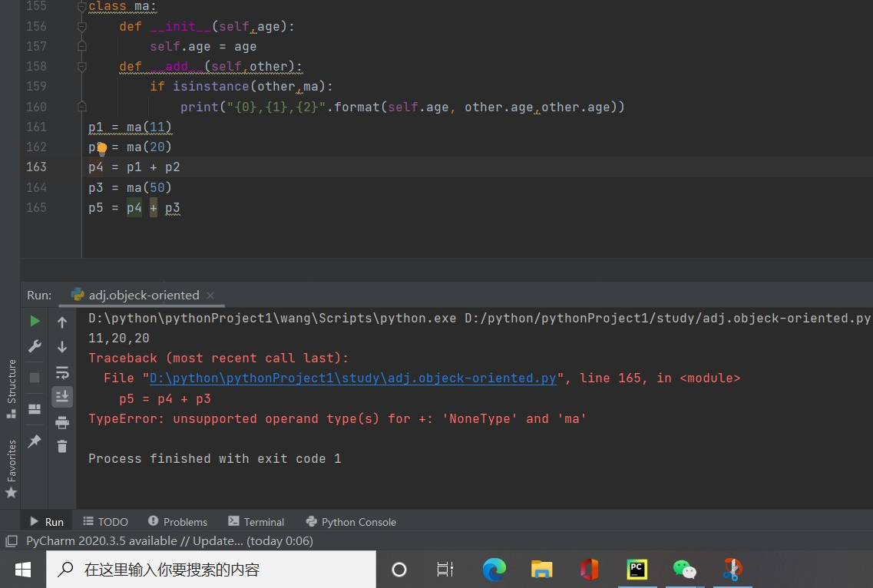
Task: Click Windows taskbar search box
Action: click(211, 569)
